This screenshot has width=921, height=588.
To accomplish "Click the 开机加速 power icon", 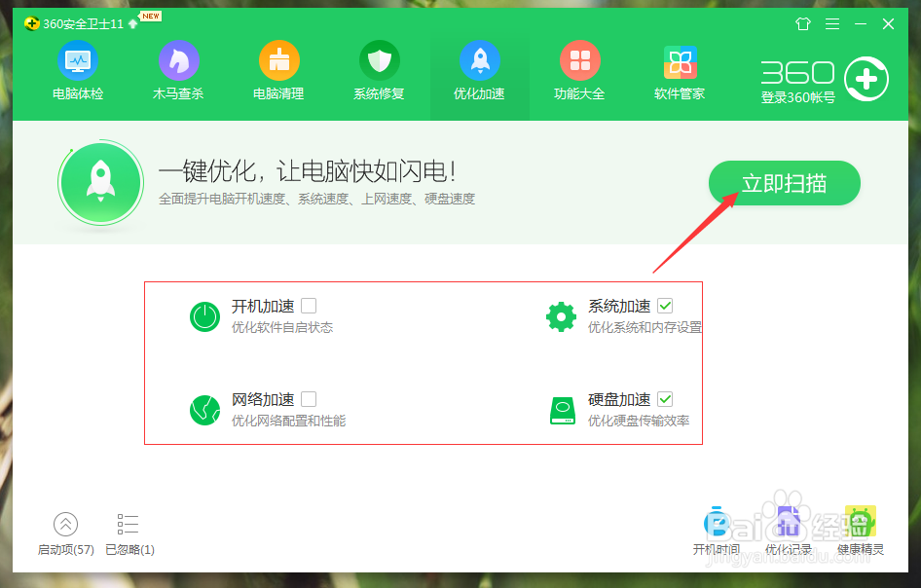I will [205, 316].
